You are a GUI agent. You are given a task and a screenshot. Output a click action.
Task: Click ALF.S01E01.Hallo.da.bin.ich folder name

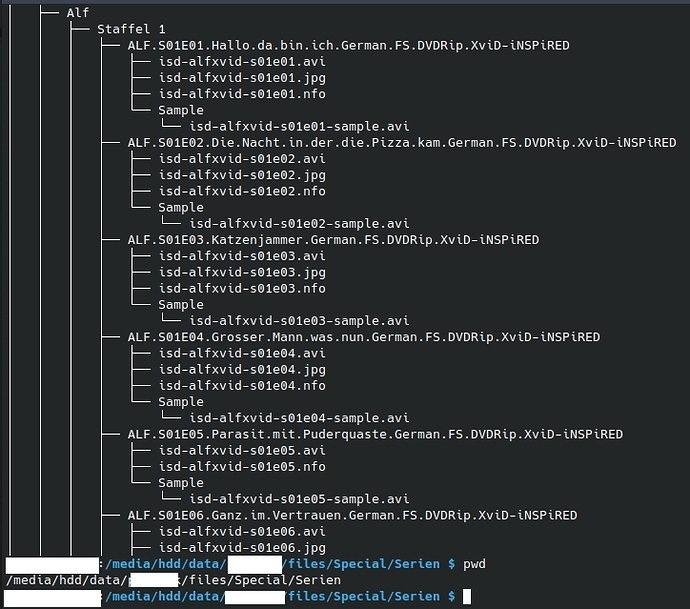tap(349, 45)
